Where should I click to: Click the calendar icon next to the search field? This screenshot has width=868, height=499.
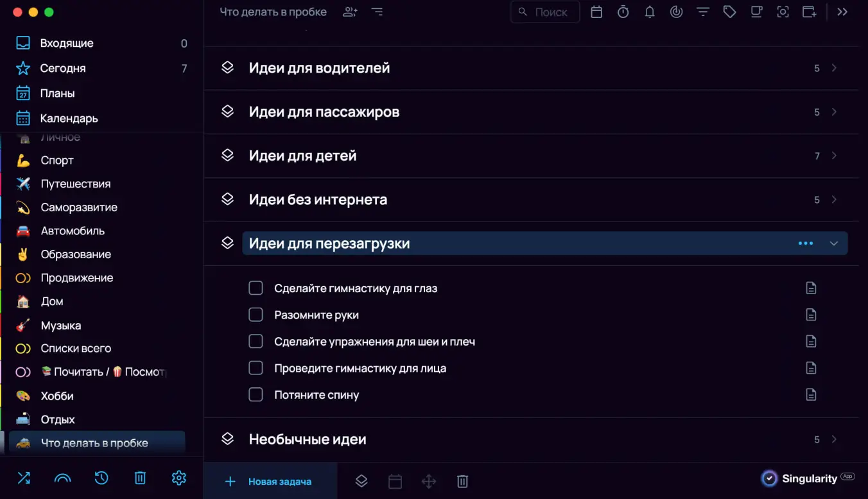point(596,12)
